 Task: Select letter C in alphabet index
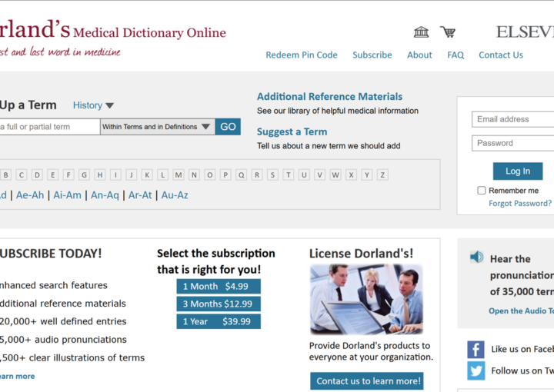coord(22,174)
